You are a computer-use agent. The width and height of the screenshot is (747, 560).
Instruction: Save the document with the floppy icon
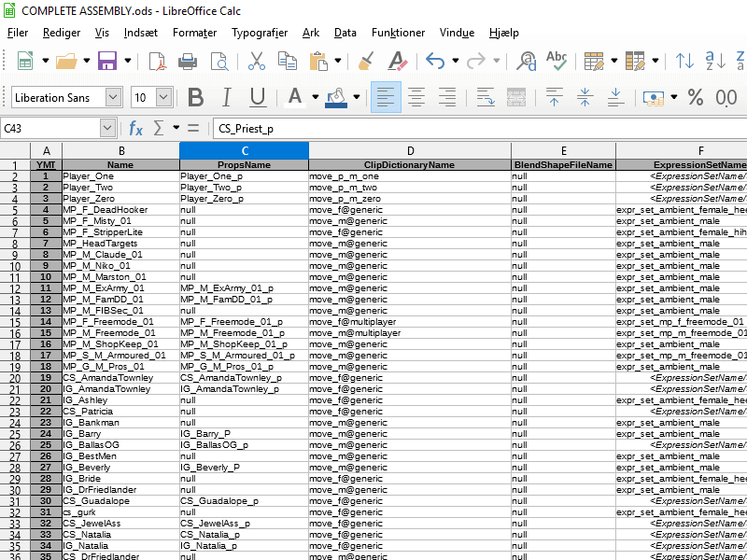click(107, 61)
